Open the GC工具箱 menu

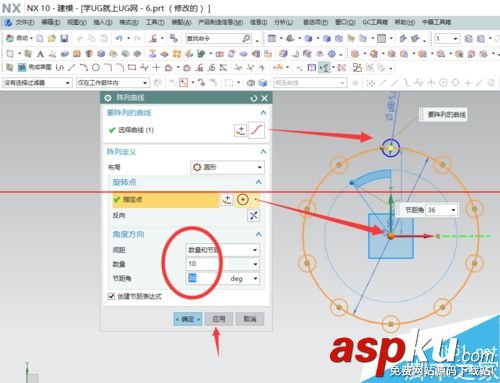[375, 22]
